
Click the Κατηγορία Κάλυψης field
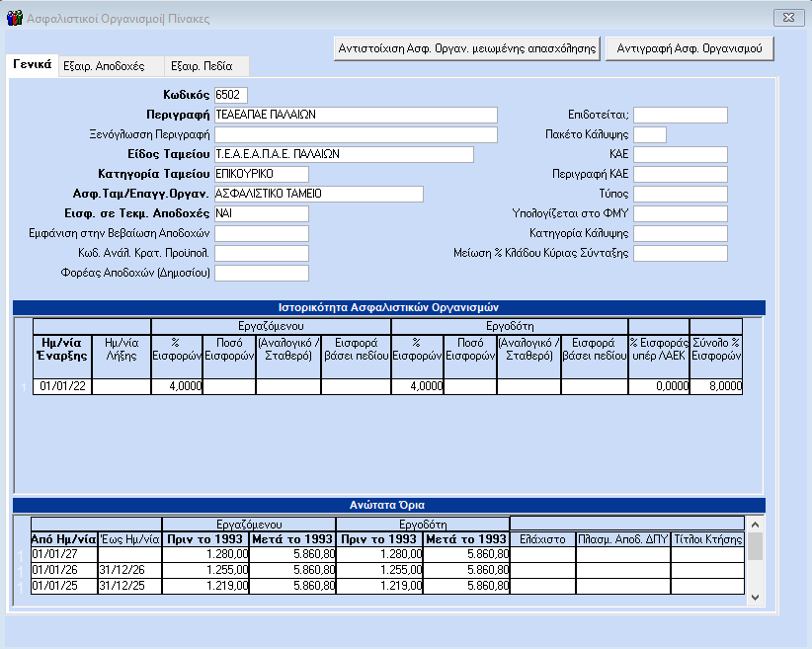click(681, 233)
